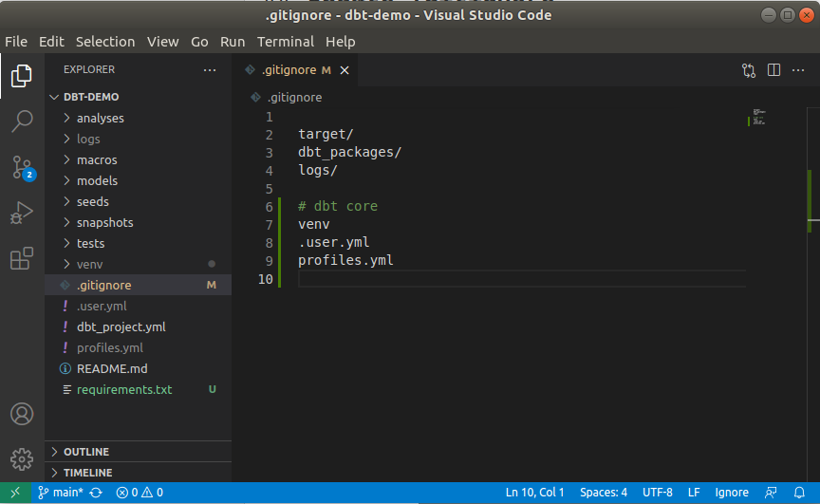The height and width of the screenshot is (504, 820).
Task: Open notifications bell in status bar
Action: click(x=799, y=493)
